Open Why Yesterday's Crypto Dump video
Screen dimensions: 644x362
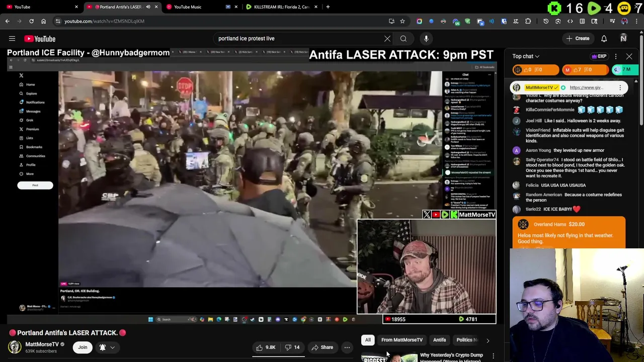tap(451, 357)
